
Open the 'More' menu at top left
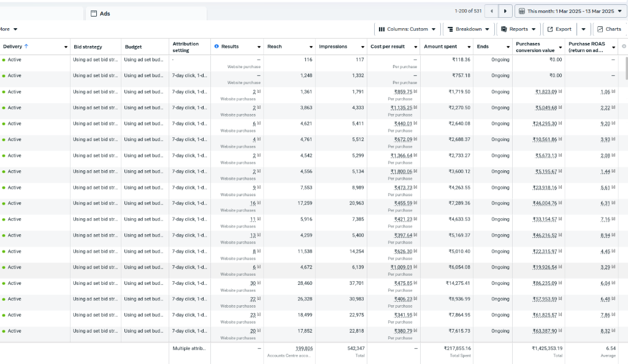tap(7, 29)
